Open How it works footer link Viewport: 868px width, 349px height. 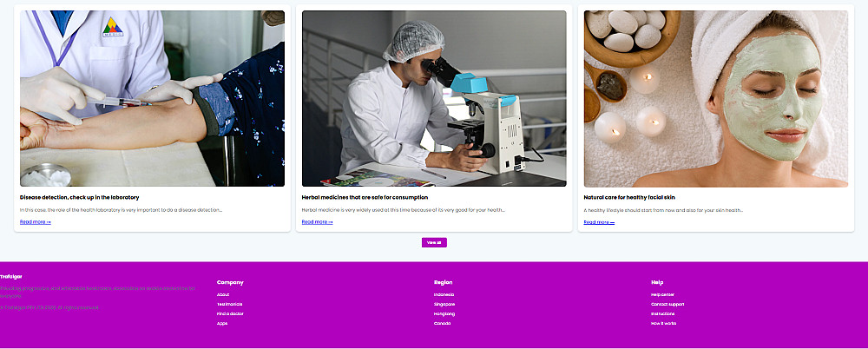pos(664,324)
